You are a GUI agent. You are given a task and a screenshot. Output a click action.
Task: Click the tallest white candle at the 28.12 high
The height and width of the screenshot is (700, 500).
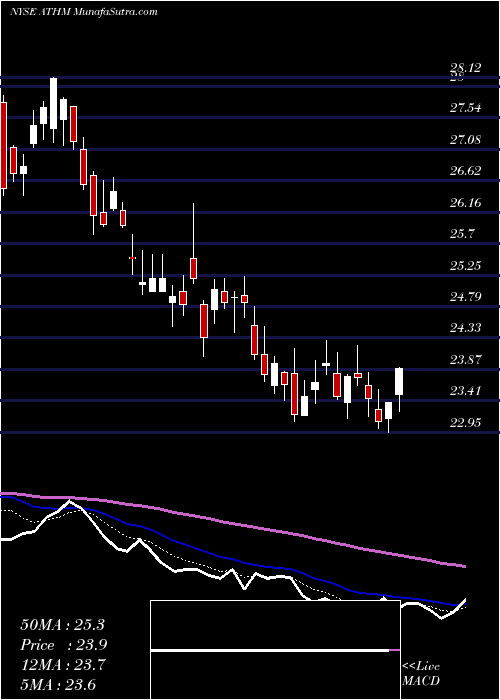point(54,103)
